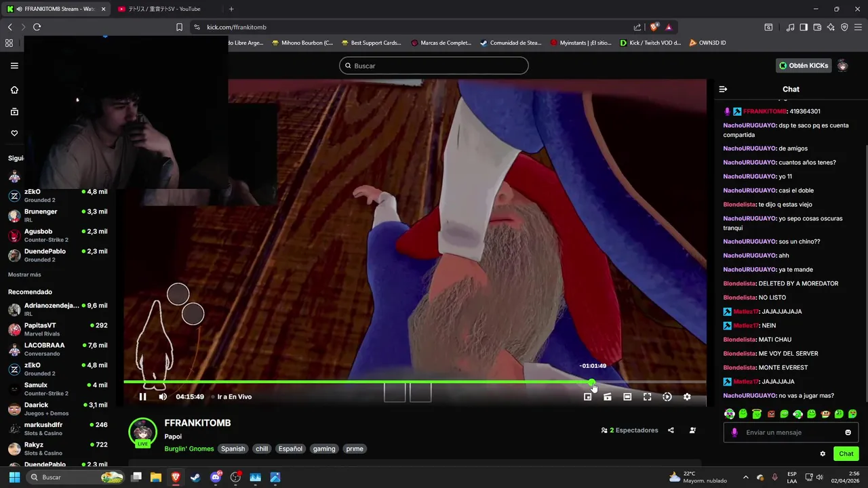Image resolution: width=868 pixels, height=488 pixels.
Task: Open the Kick hamburger sidebar menu
Action: point(14,66)
